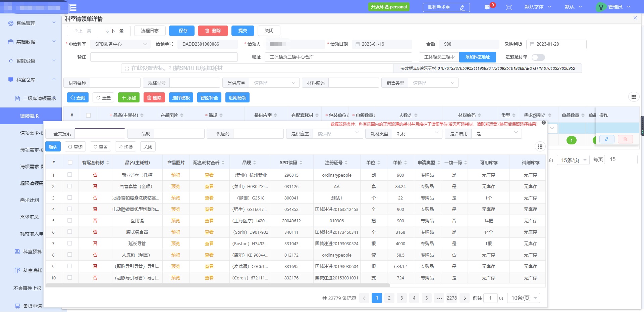Click the row delete trash icon
Screen dimensions: 644x312
click(x=625, y=139)
